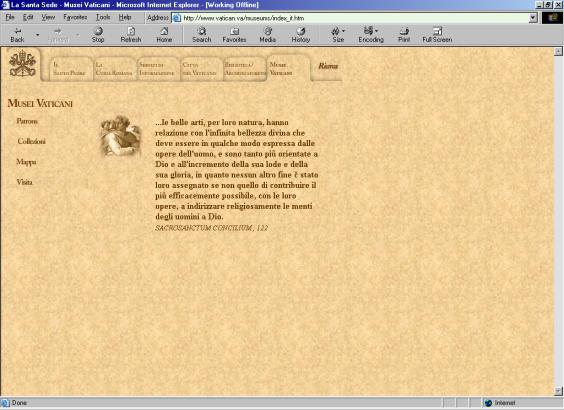Open the Search pane icon
The height and width of the screenshot is (410, 564).
[201, 35]
